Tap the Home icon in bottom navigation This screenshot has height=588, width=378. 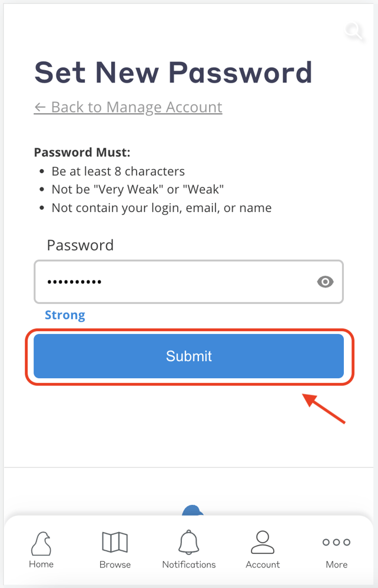(x=41, y=542)
